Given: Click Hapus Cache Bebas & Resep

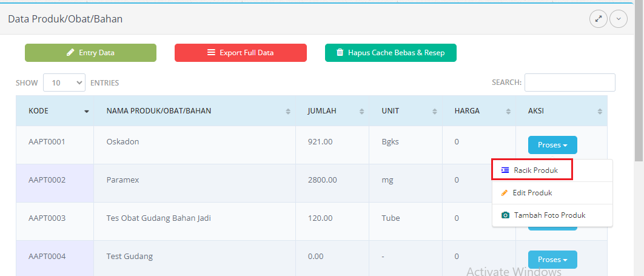Looking at the screenshot, I should point(390,53).
